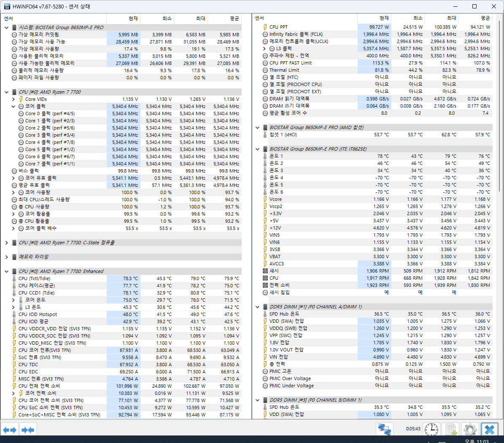The height and width of the screenshot is (443, 504).
Task: Click the 온도 1 thermometer icon
Action: 265,156
